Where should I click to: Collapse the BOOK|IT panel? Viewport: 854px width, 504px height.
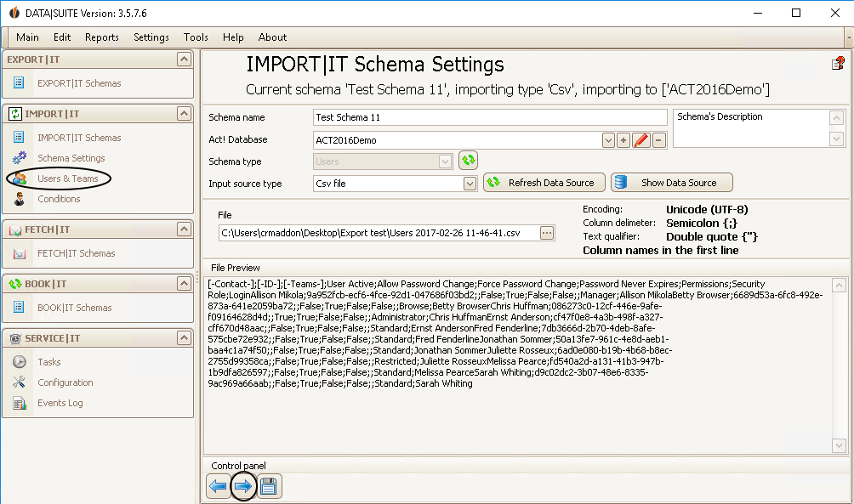[x=184, y=283]
